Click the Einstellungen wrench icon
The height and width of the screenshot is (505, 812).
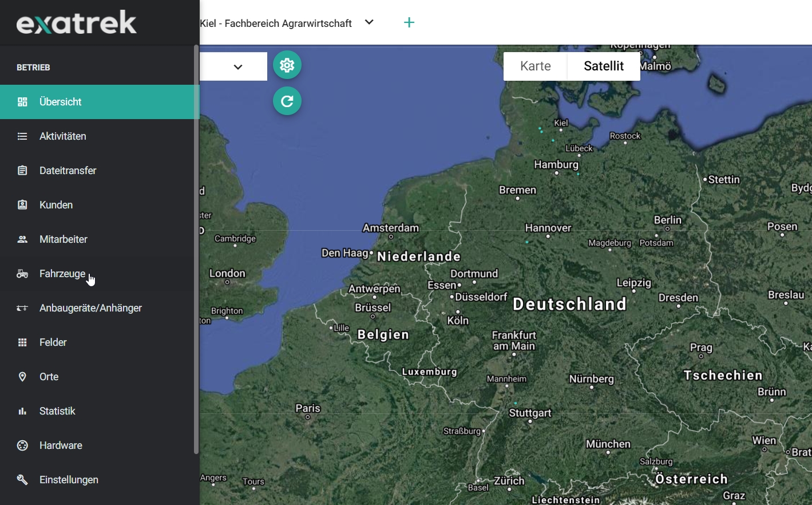click(22, 480)
